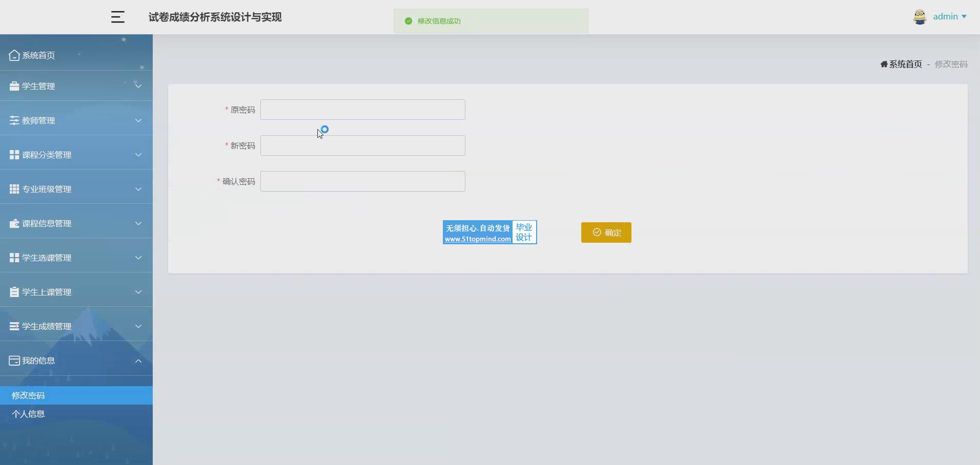Select 教师管理 menu label
The image size is (980, 465).
tap(38, 120)
